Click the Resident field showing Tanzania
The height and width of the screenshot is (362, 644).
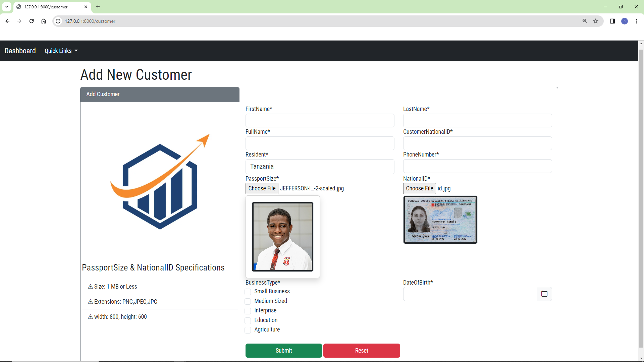click(320, 167)
